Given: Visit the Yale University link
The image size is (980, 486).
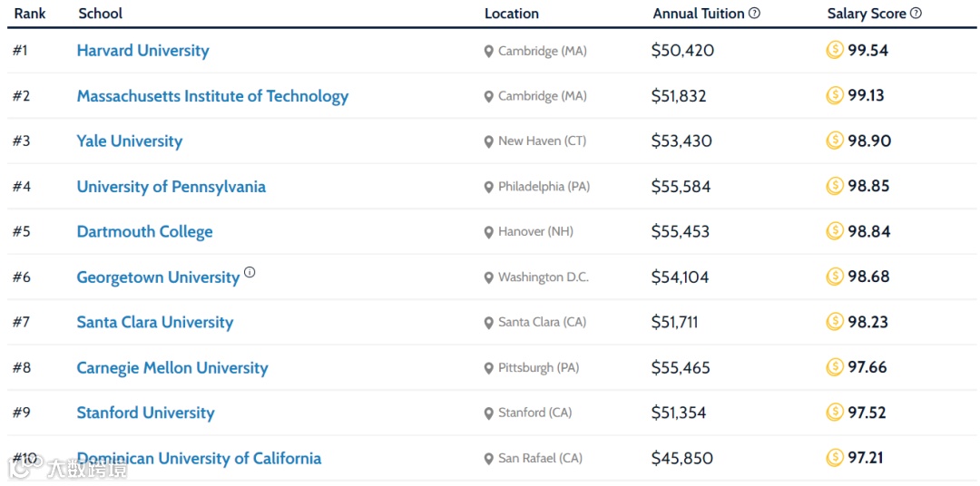Looking at the screenshot, I should pyautogui.click(x=129, y=141).
